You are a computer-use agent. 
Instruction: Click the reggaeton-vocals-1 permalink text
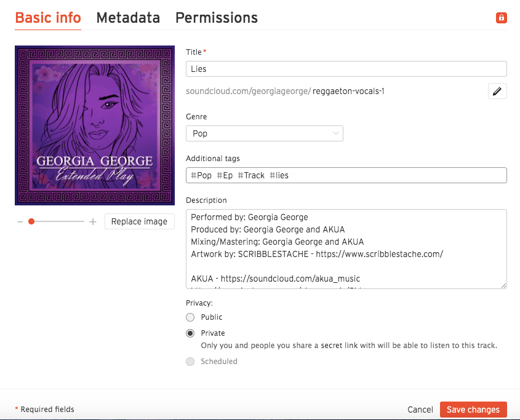[348, 92]
